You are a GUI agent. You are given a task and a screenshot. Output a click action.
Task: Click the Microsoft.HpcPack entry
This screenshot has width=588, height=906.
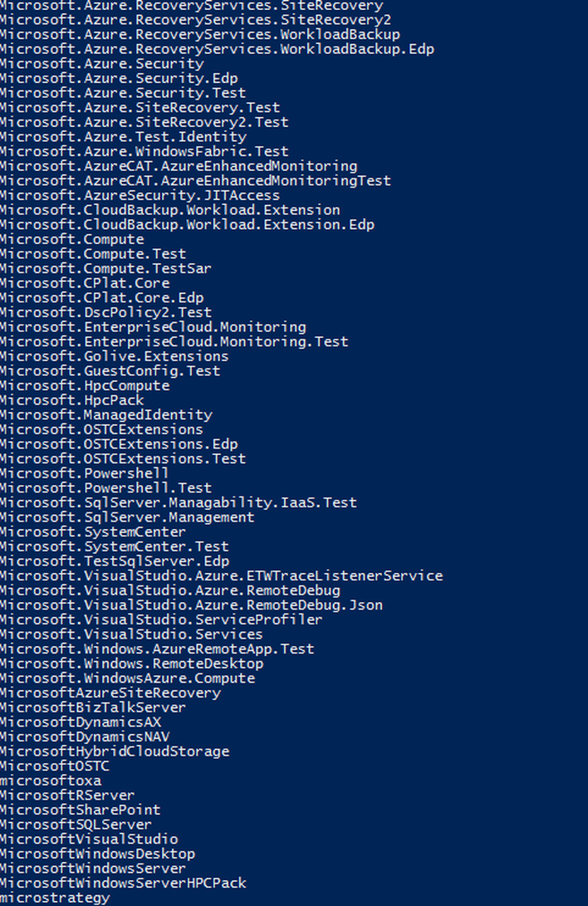(x=71, y=399)
